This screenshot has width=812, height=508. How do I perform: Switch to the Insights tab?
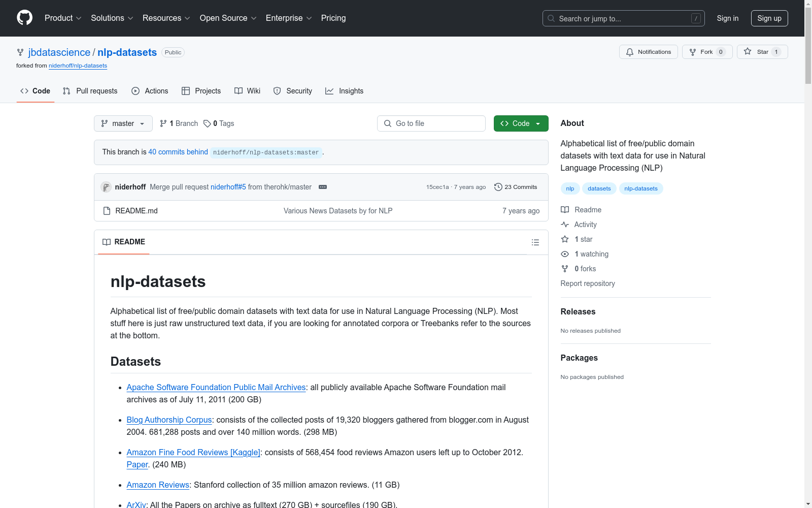(x=345, y=91)
